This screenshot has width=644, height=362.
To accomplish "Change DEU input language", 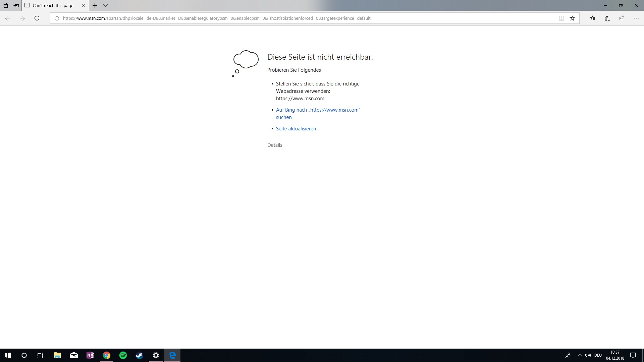I will point(598,355).
